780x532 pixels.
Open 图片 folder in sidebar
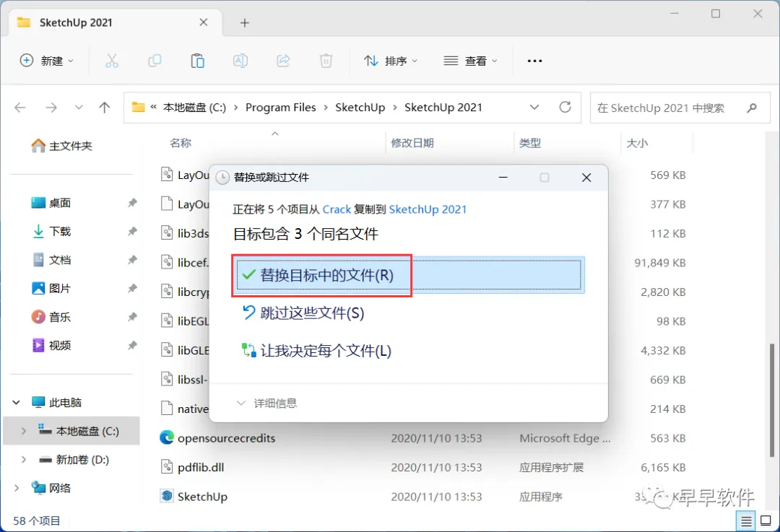[51, 288]
